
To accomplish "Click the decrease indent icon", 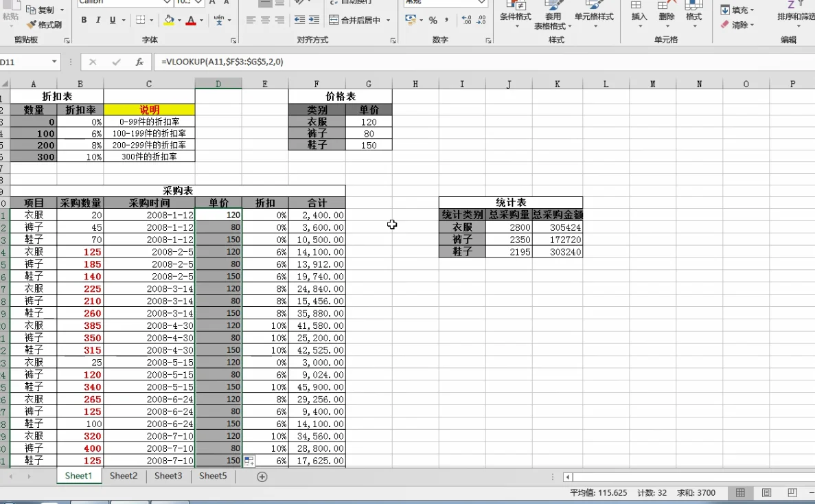I will click(299, 20).
